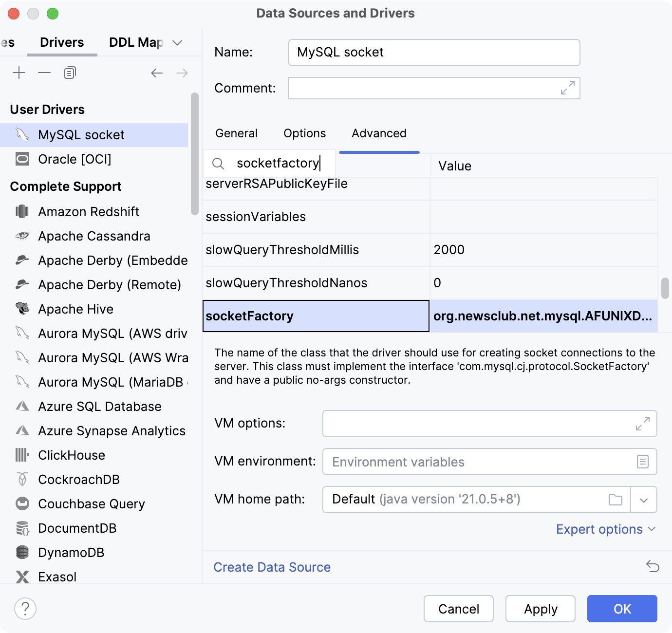The height and width of the screenshot is (633, 672).
Task: Click the Oracle [OCI] driver icon
Action: [x=22, y=159]
